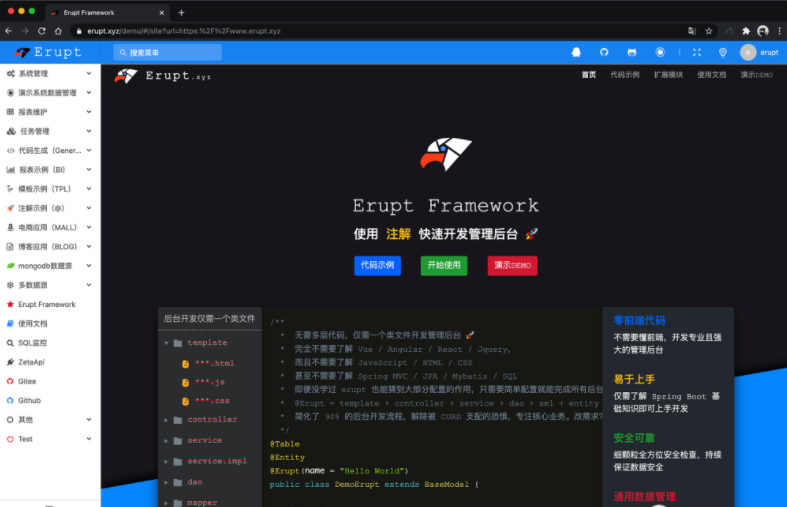Click the red 演示DEMO button

pos(512,266)
